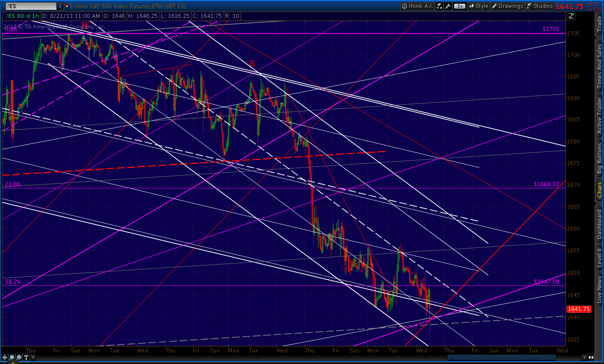
Task: Open the Times And Sales side tab
Action: point(599,66)
